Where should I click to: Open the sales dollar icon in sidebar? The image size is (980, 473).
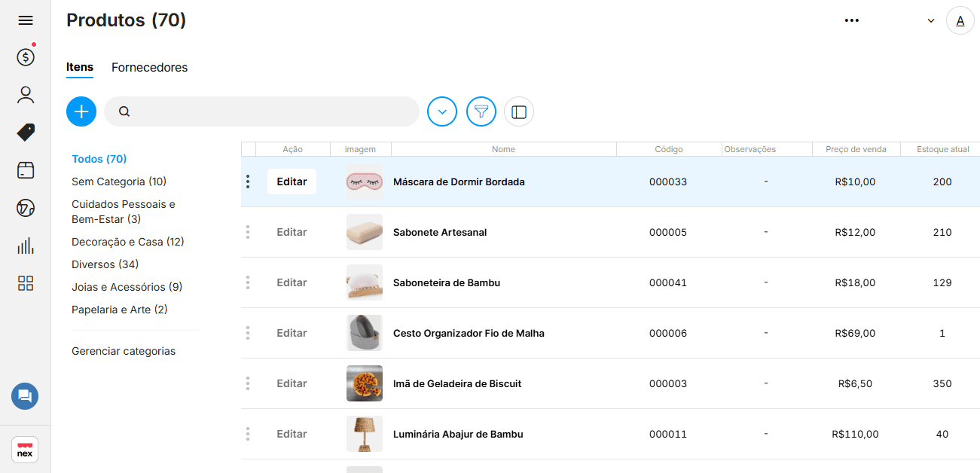click(26, 56)
